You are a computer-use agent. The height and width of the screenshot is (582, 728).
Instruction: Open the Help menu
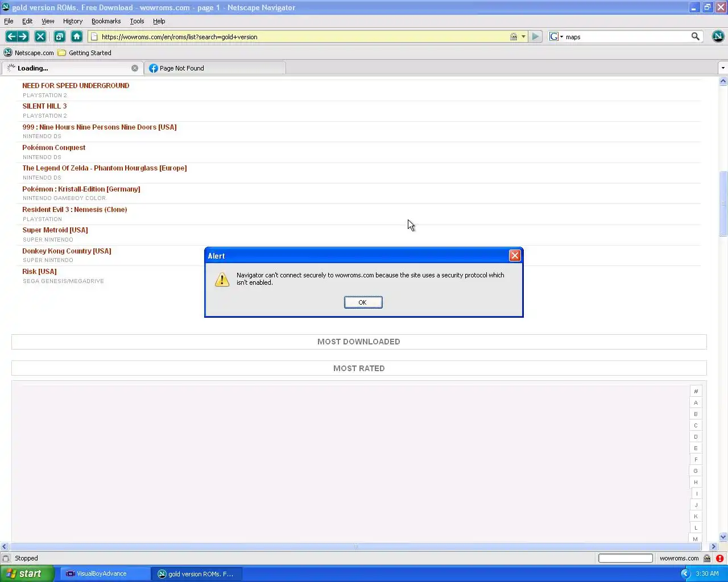point(159,21)
